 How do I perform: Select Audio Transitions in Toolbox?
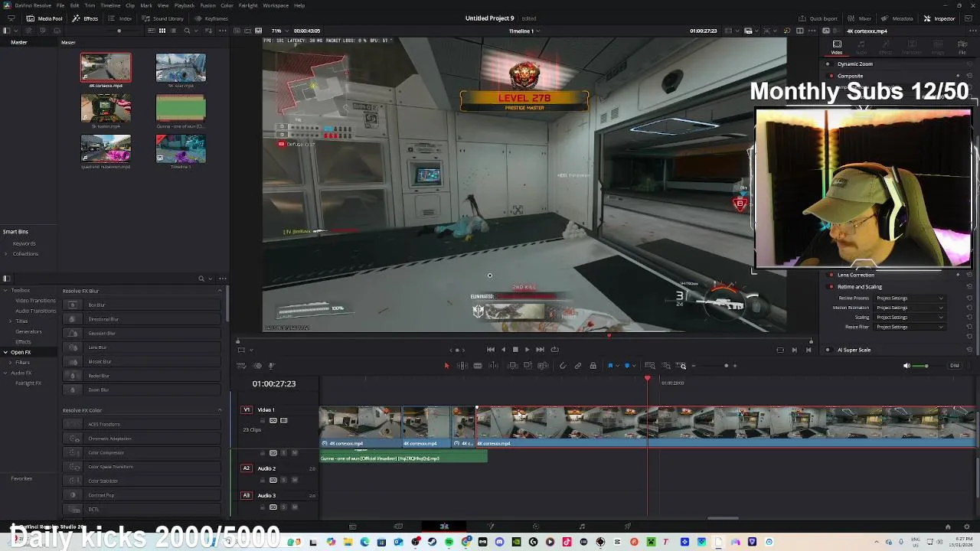tap(35, 311)
